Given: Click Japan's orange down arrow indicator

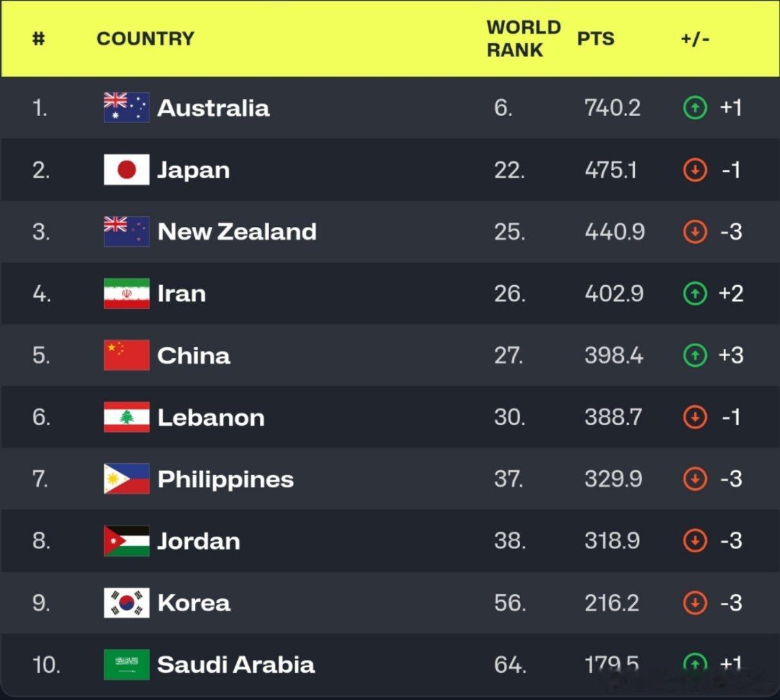Looking at the screenshot, I should [695, 170].
